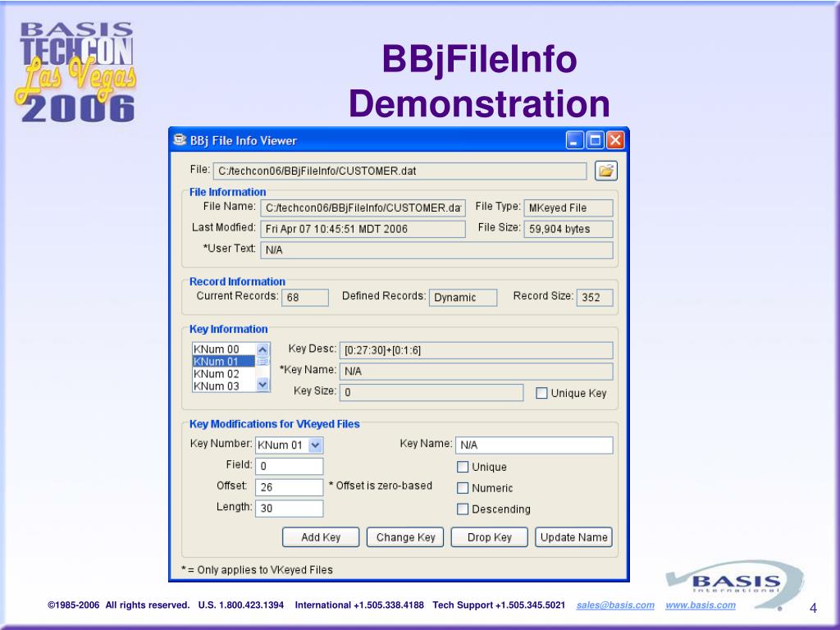This screenshot has width=840, height=630.
Task: Click the Offset input showing 26
Action: click(290, 487)
